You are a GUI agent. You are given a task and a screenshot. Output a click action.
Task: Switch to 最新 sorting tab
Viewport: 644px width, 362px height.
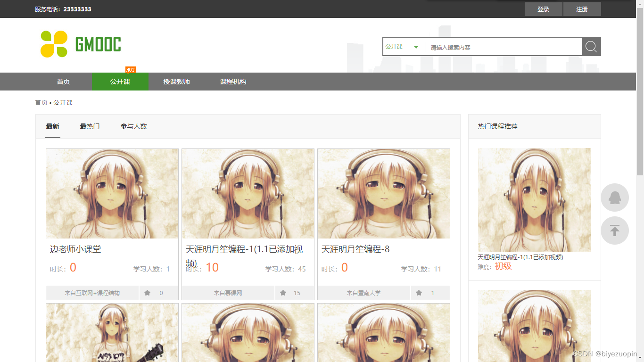pos(53,126)
